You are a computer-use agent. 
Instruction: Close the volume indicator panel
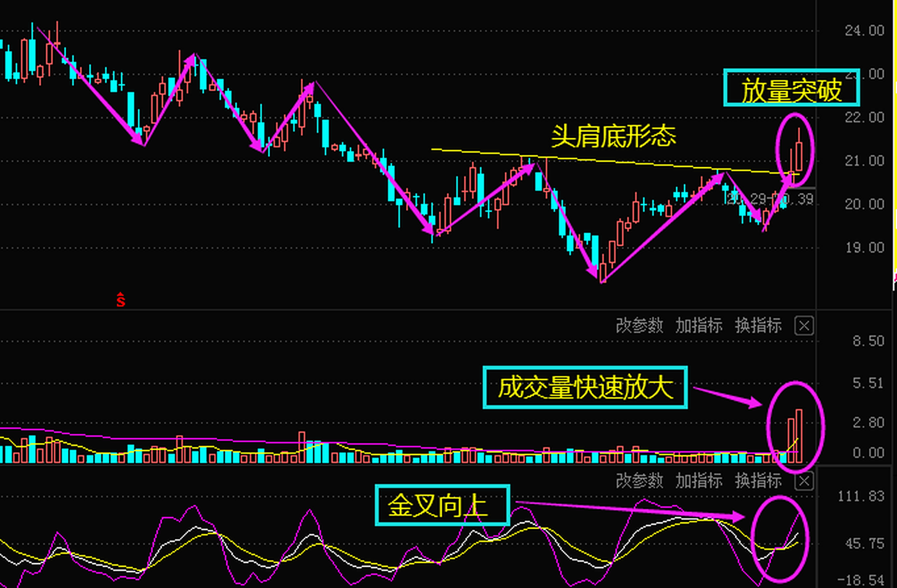[804, 326]
